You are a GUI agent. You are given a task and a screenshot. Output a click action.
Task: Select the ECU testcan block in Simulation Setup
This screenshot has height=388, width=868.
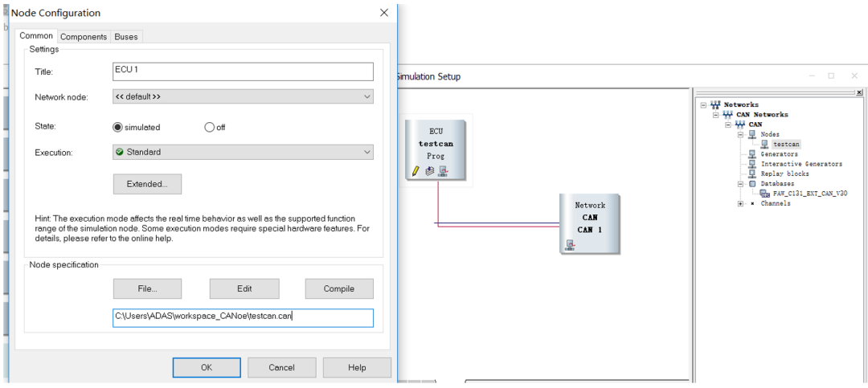click(436, 149)
